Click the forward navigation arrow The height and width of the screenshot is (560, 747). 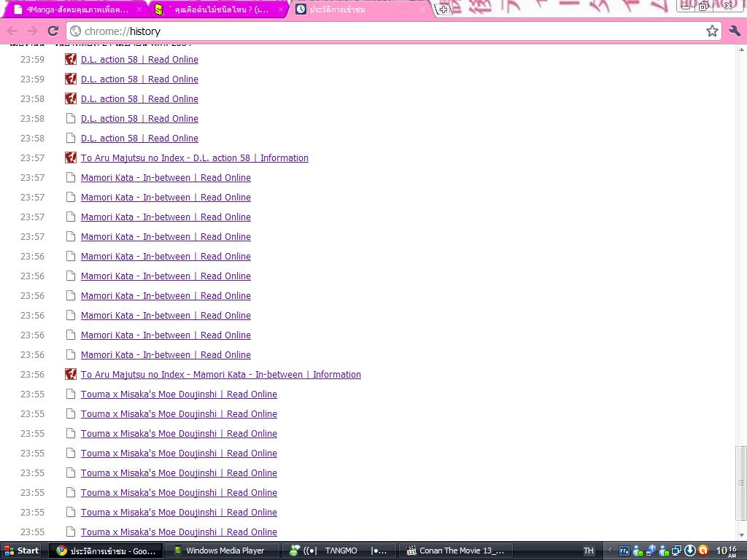[x=32, y=31]
